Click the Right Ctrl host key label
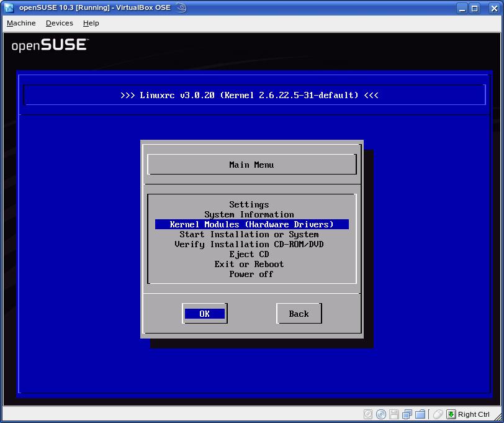Viewport: 504px width, 423px height. point(474,414)
